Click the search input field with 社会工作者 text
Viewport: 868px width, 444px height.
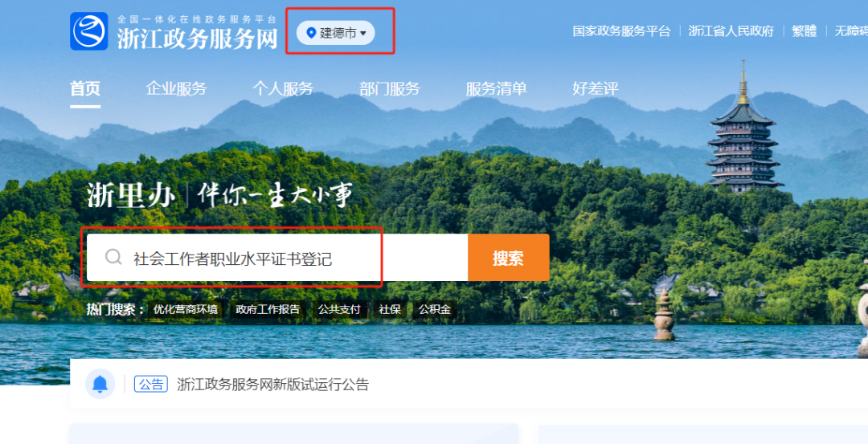click(x=277, y=258)
